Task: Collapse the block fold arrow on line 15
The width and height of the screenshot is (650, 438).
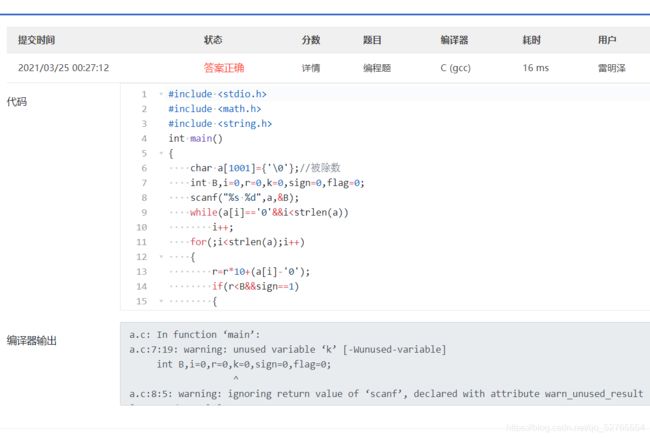Action: [161, 301]
